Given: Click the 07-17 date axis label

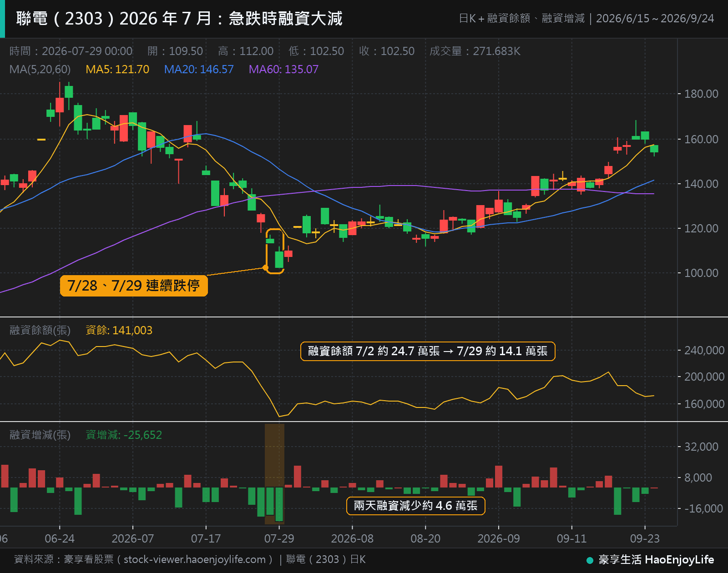Looking at the screenshot, I should click(x=206, y=539).
